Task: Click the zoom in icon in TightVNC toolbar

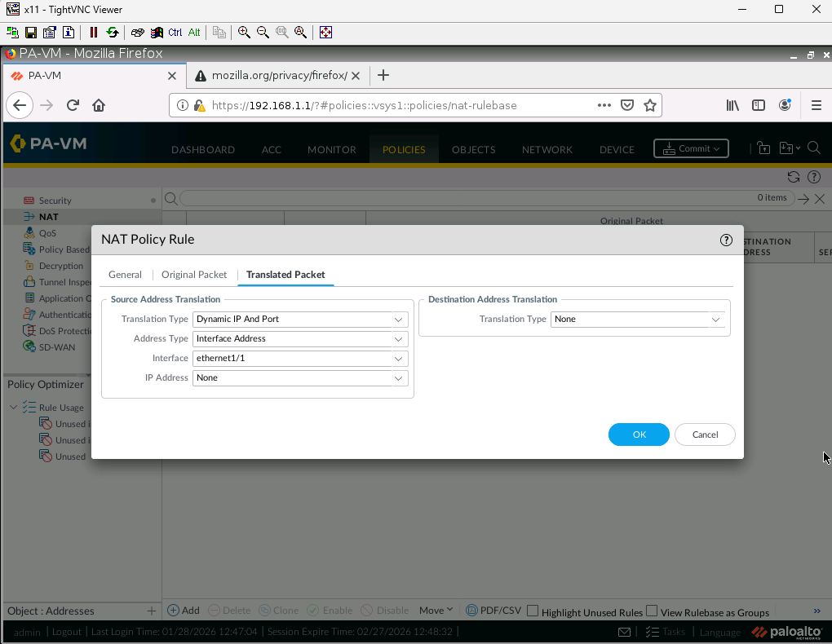Action: 244,33
